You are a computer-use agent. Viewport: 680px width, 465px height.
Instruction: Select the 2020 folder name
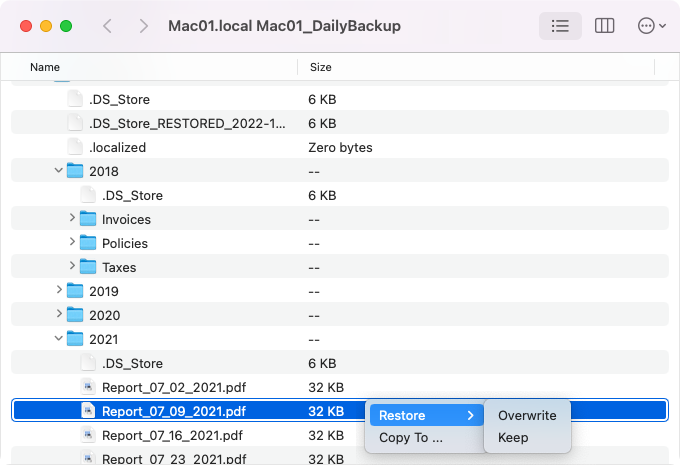tap(105, 315)
